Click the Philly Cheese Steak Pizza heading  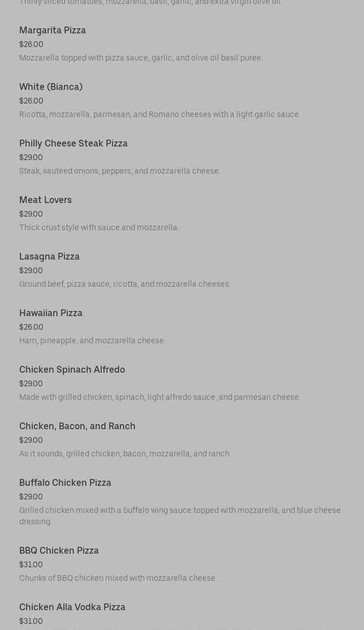point(73,144)
